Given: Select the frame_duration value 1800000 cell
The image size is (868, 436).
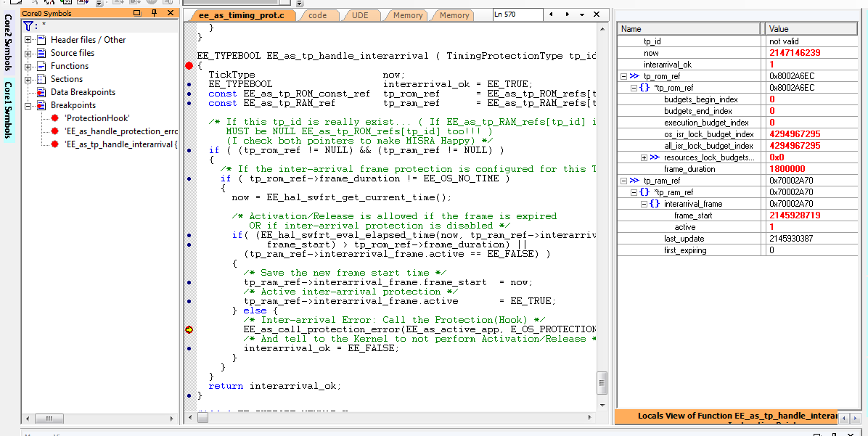Looking at the screenshot, I should coord(811,169).
